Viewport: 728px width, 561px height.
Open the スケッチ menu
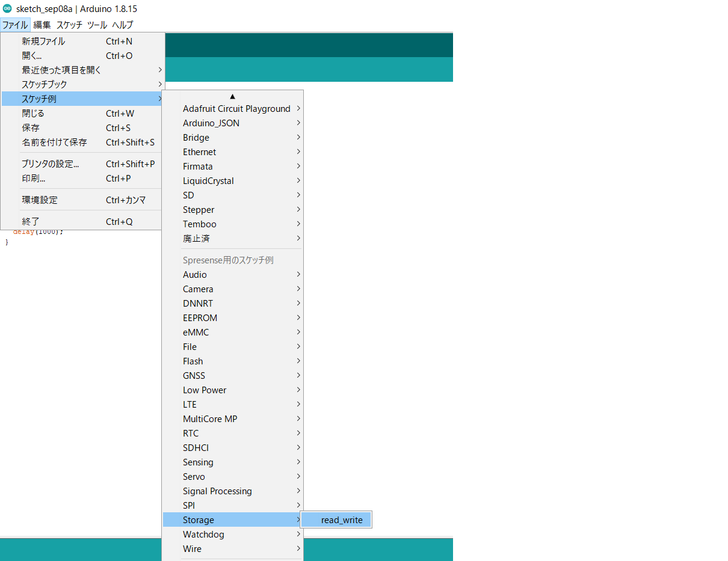coord(69,25)
